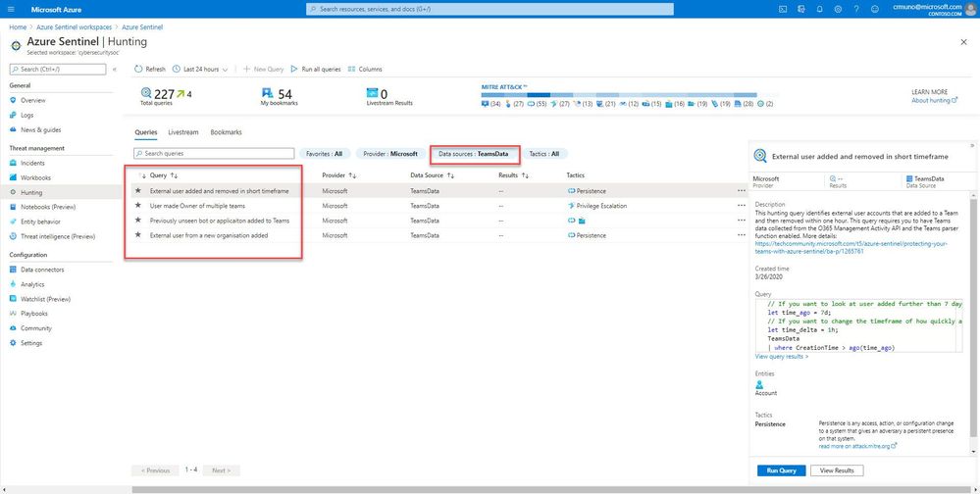Close the Hunting blade with the X
Viewport: 980px width, 494px height.
963,42
